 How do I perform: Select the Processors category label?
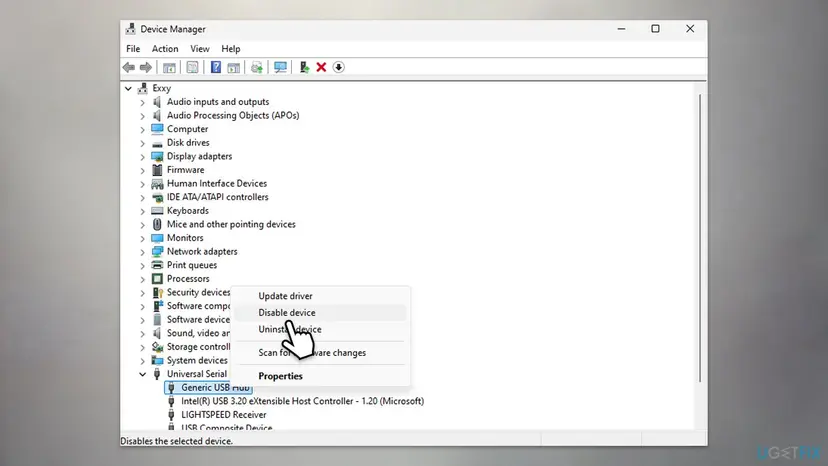[188, 278]
